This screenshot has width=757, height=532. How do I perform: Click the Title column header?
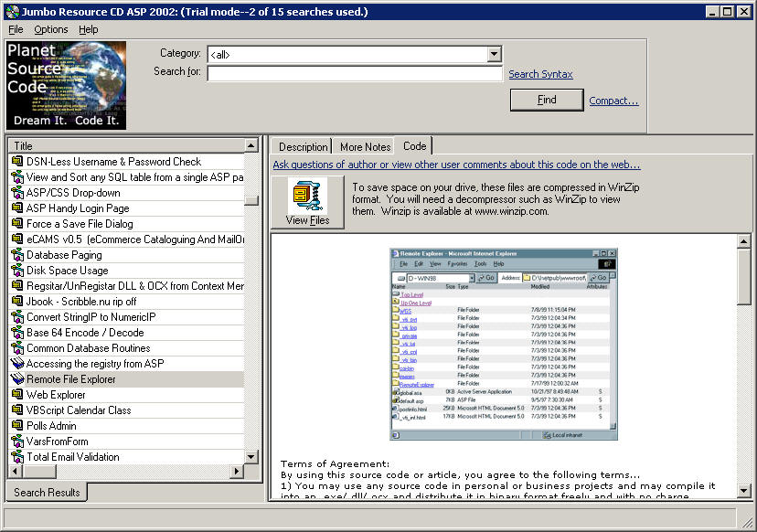(127, 145)
